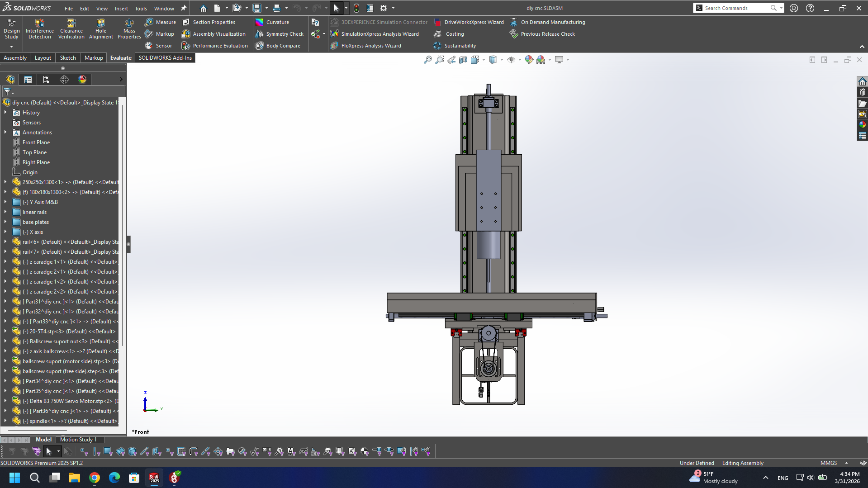
Task: Expand the Annotations tree node
Action: [5, 133]
